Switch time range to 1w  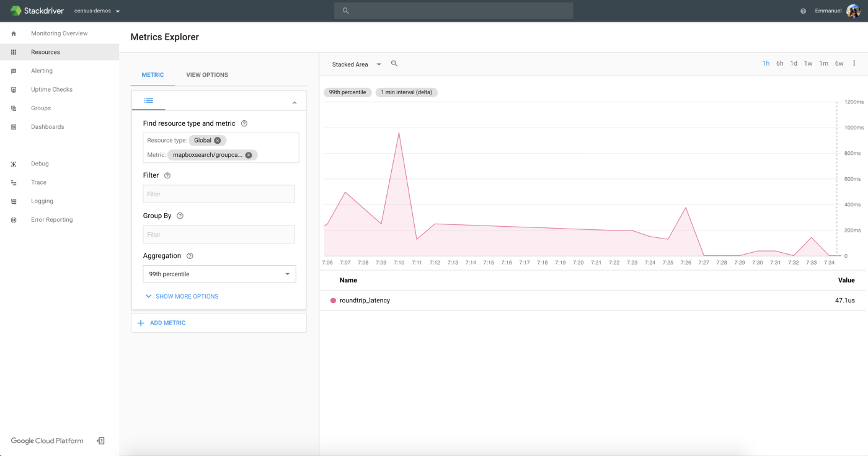tap(808, 63)
